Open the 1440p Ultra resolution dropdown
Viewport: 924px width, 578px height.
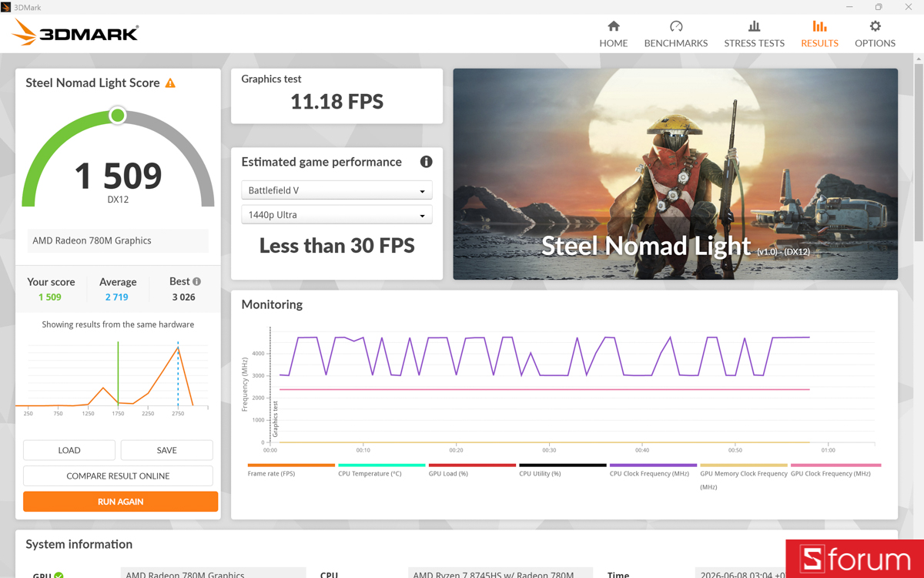click(x=336, y=215)
